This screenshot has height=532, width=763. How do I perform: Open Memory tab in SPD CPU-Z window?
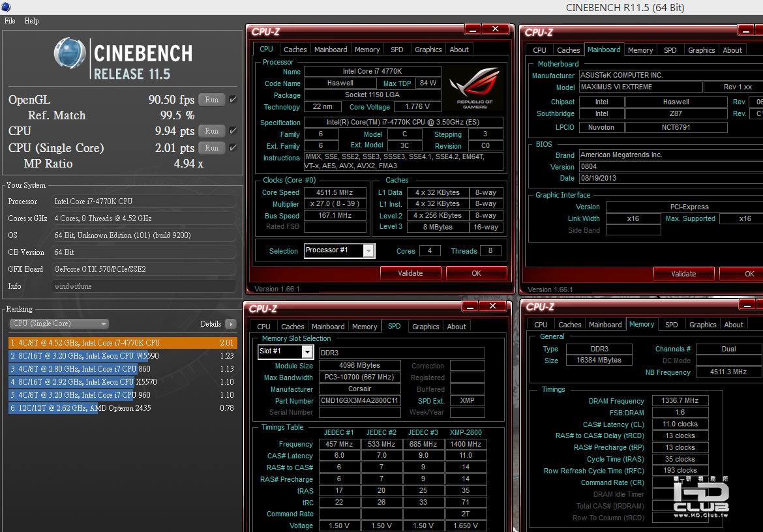click(x=365, y=327)
